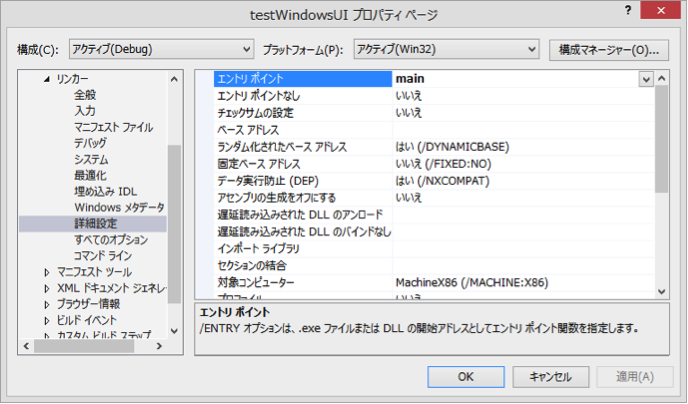
Task: Click tree horizontal scroll left arrow
Action: pos(26,346)
